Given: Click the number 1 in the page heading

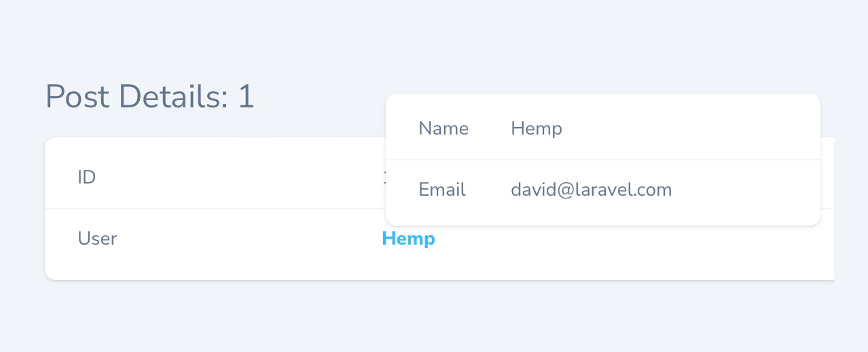Looking at the screenshot, I should pos(246,97).
